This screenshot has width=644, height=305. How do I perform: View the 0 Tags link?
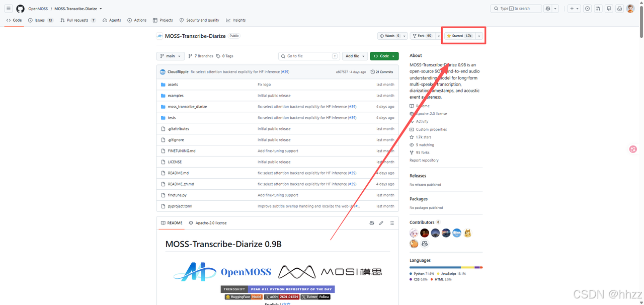(225, 56)
